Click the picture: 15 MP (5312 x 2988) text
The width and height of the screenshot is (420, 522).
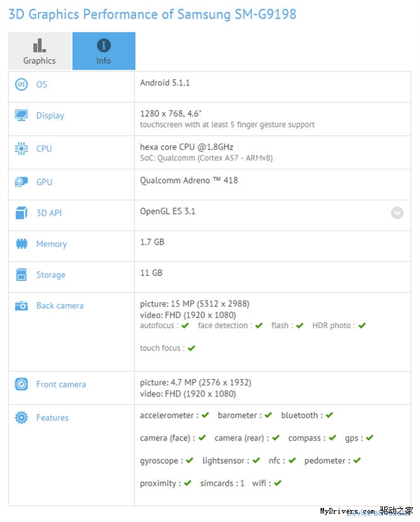(195, 303)
